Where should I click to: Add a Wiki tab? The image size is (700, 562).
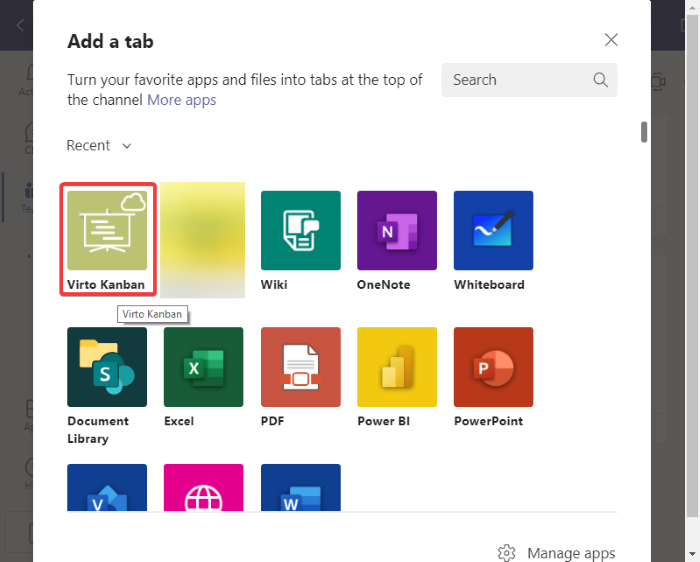[x=300, y=231]
